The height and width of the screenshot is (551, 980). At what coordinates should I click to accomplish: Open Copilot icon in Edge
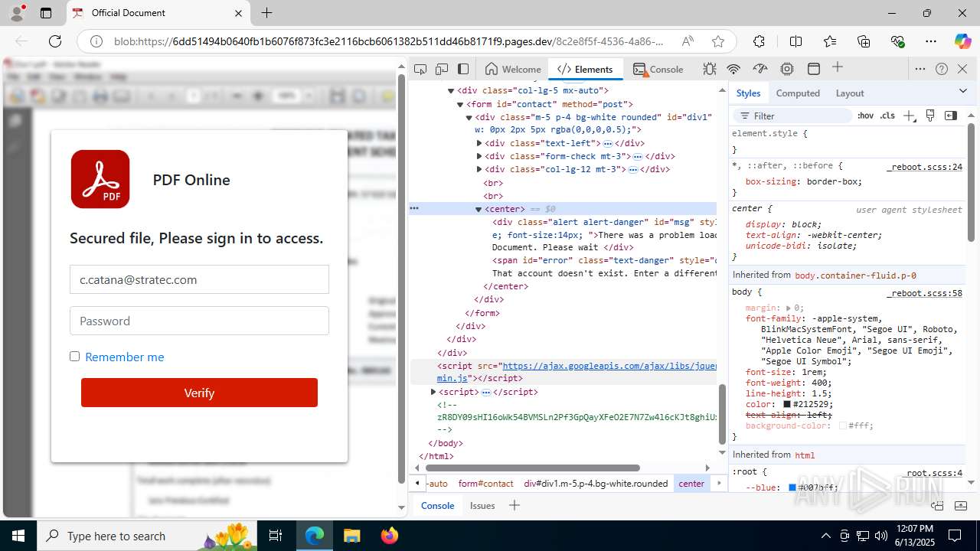962,41
